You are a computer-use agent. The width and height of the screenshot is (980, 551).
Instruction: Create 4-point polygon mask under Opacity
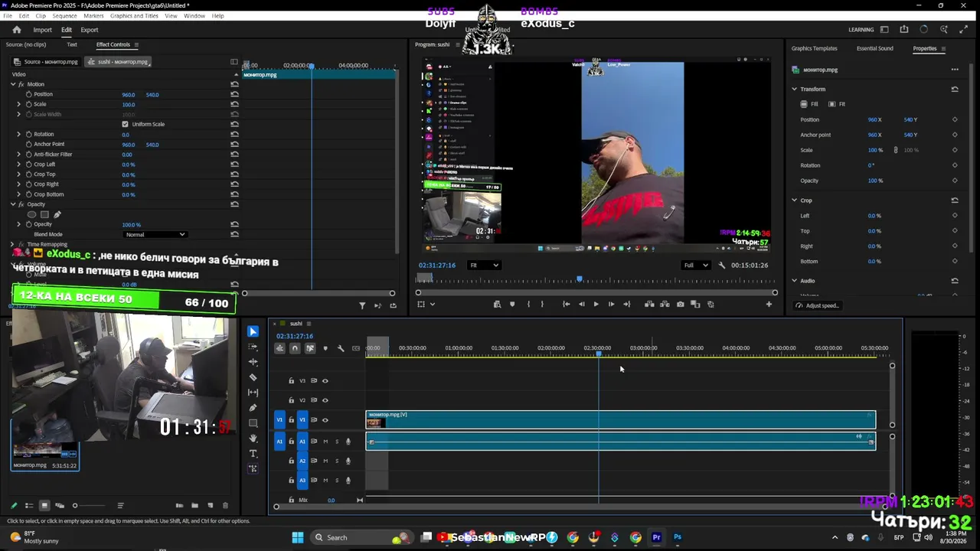tap(44, 215)
